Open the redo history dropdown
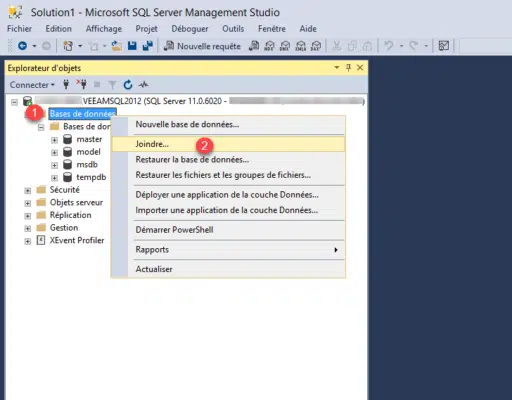512x400 pixels. point(426,46)
